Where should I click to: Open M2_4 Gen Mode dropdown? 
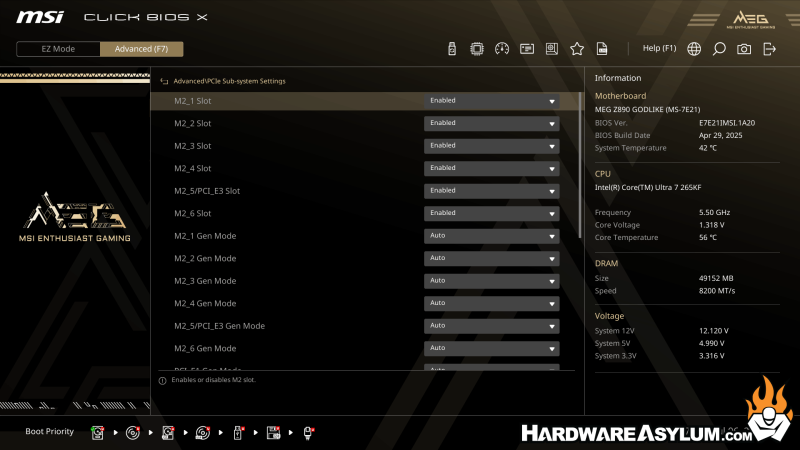pos(491,303)
